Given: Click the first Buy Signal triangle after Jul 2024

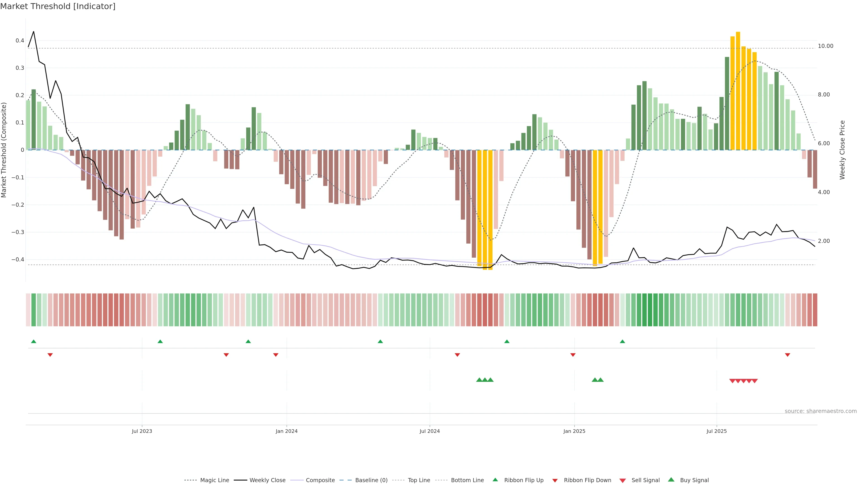Looking at the screenshot, I should coord(479,380).
